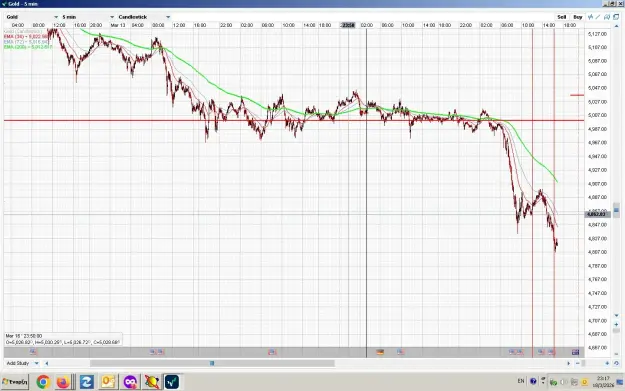The image size is (625, 391).
Task: Click the EMA (34) legend label
Action: [26, 36]
